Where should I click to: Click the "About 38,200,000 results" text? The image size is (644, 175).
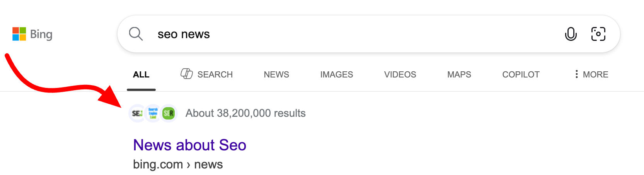245,113
